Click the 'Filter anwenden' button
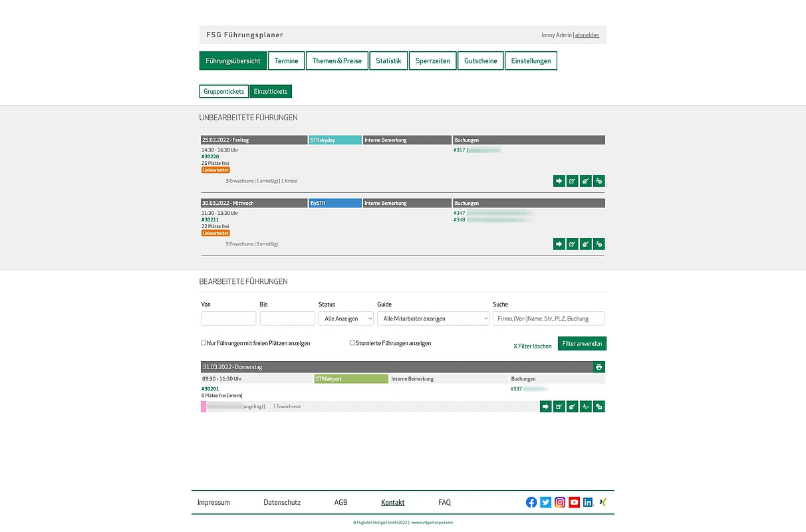 pyautogui.click(x=582, y=344)
